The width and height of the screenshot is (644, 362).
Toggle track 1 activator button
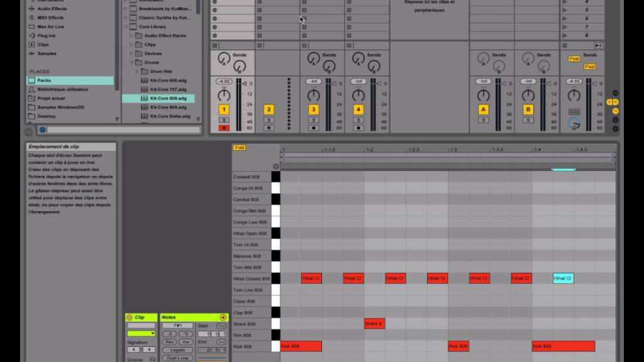click(x=224, y=109)
